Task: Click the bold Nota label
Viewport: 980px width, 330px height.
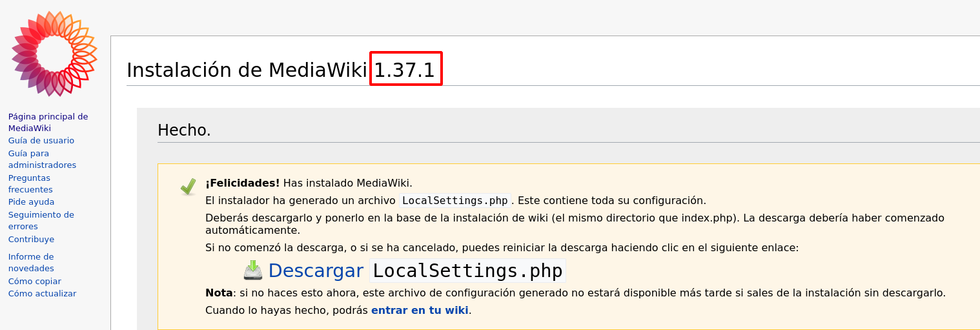Action: (219, 293)
